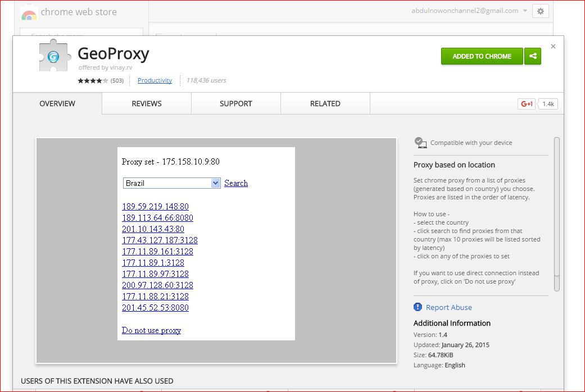Click the Google +1 button
This screenshot has width=585, height=392.
click(x=527, y=104)
